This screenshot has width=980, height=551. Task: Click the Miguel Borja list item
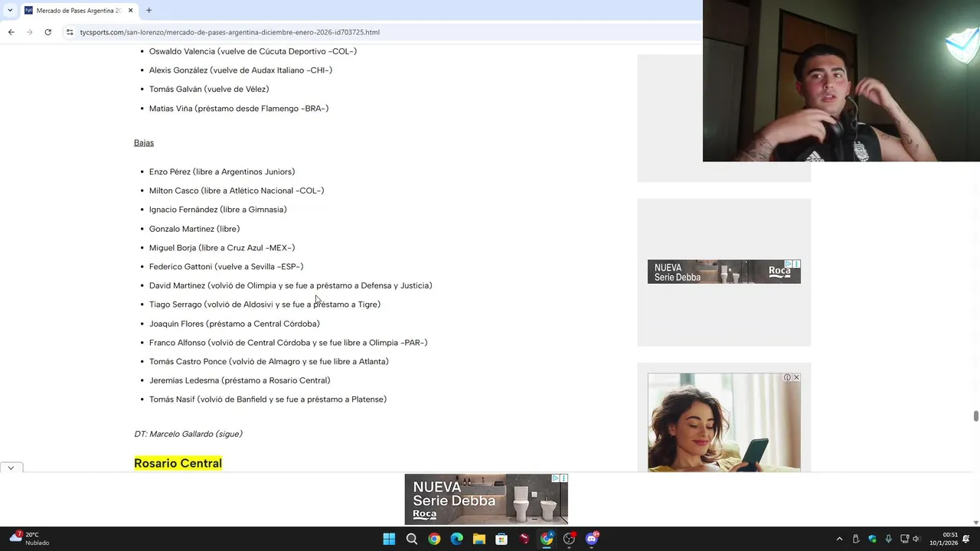[222, 248]
